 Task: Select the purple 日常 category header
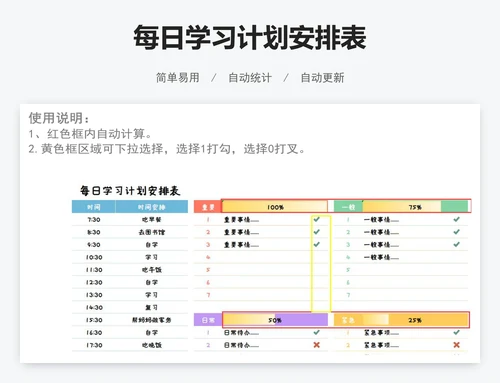pos(208,320)
